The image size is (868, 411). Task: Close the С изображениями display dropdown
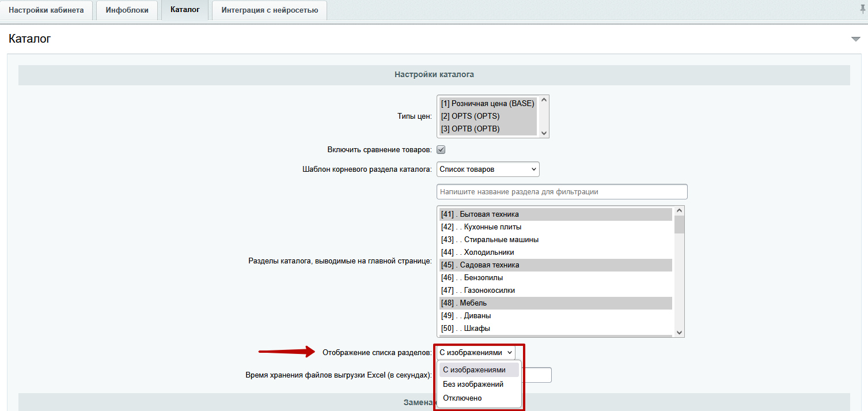(475, 353)
